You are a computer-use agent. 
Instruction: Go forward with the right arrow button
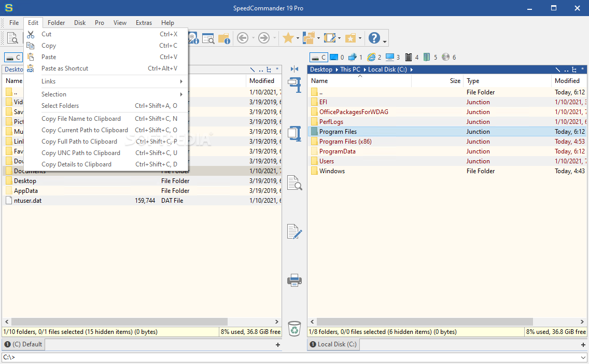tap(264, 38)
